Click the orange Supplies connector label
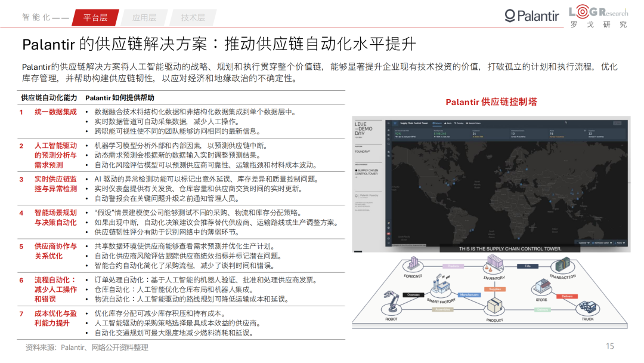Image resolution: width=644 pixels, height=363 pixels. [x=494, y=289]
